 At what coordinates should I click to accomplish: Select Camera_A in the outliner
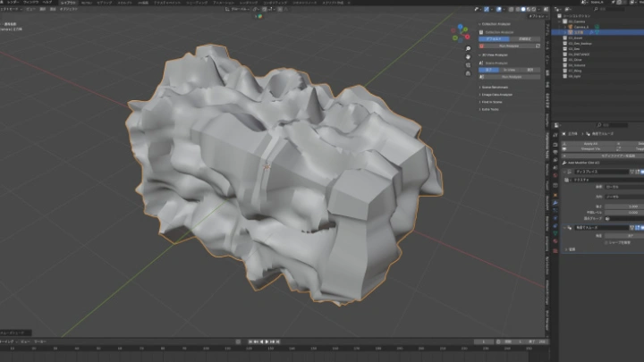[x=581, y=27]
